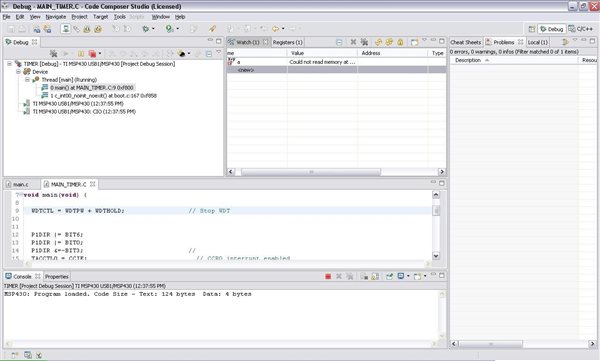The height and width of the screenshot is (361, 600).
Task: Click the Address column header in Watch view
Action: [392, 53]
